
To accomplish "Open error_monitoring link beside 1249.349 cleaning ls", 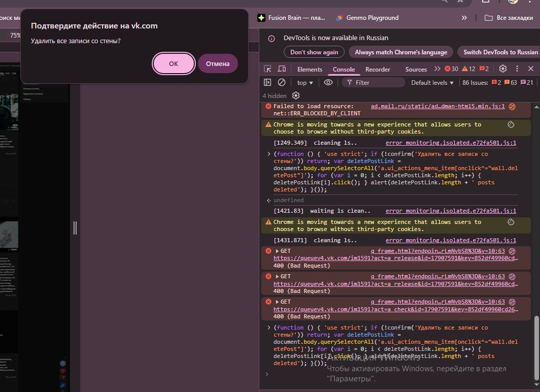I will tap(451, 143).
